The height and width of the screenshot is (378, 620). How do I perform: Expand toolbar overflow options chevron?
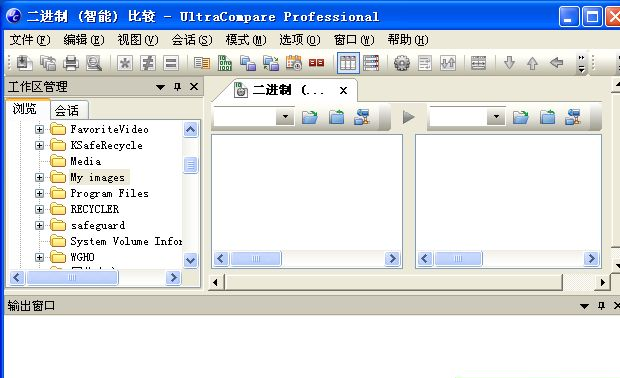point(581,63)
